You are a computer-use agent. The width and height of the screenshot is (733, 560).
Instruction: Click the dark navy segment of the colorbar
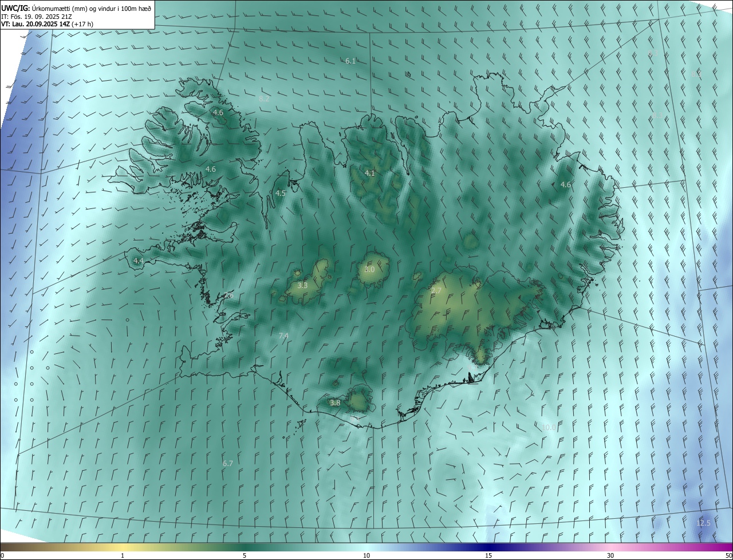pos(490,547)
